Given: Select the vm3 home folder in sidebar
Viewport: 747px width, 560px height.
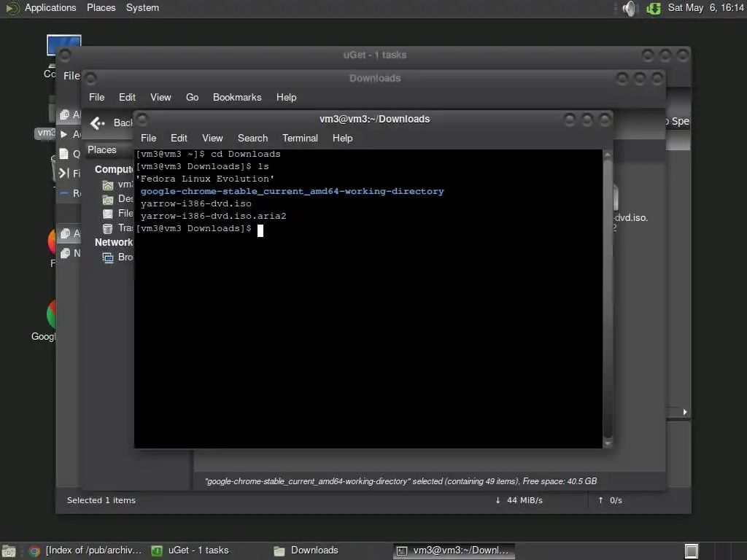Looking at the screenshot, I should pyautogui.click(x=117, y=184).
